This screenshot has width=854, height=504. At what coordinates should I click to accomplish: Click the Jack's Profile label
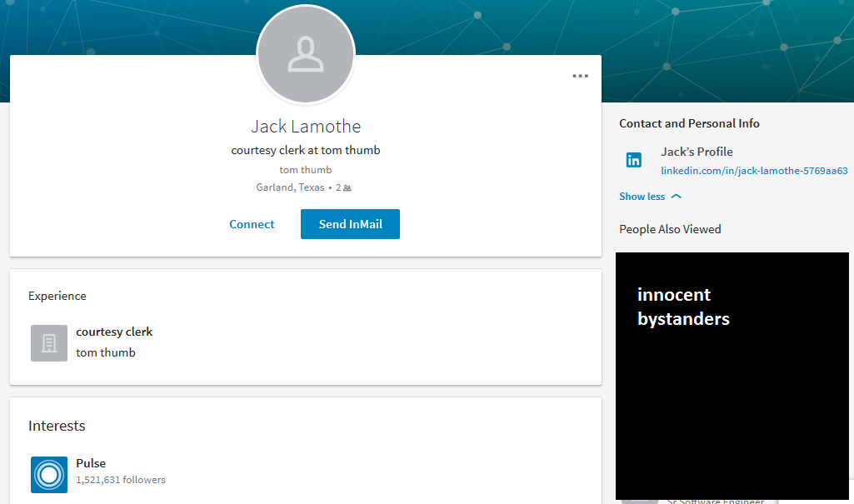coord(697,152)
